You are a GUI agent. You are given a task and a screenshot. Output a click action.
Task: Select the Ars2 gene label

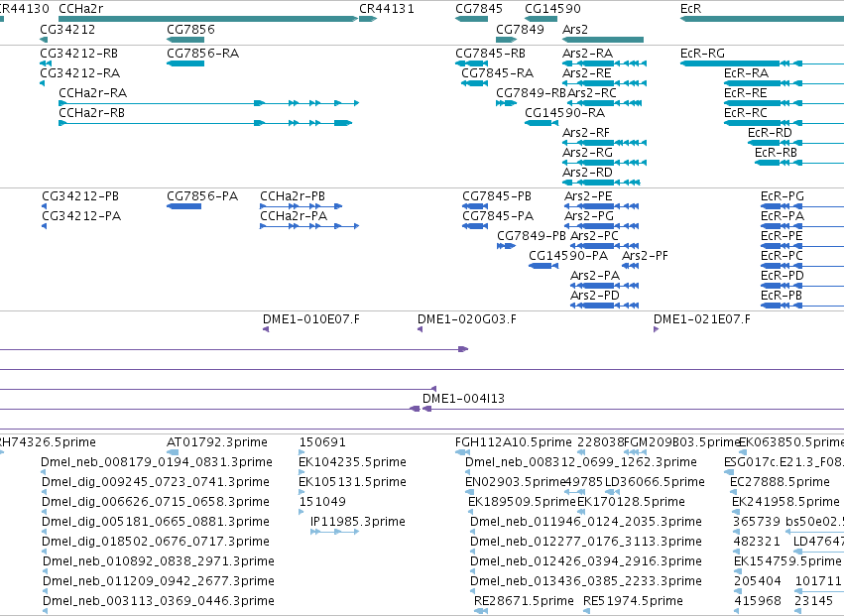575,29
